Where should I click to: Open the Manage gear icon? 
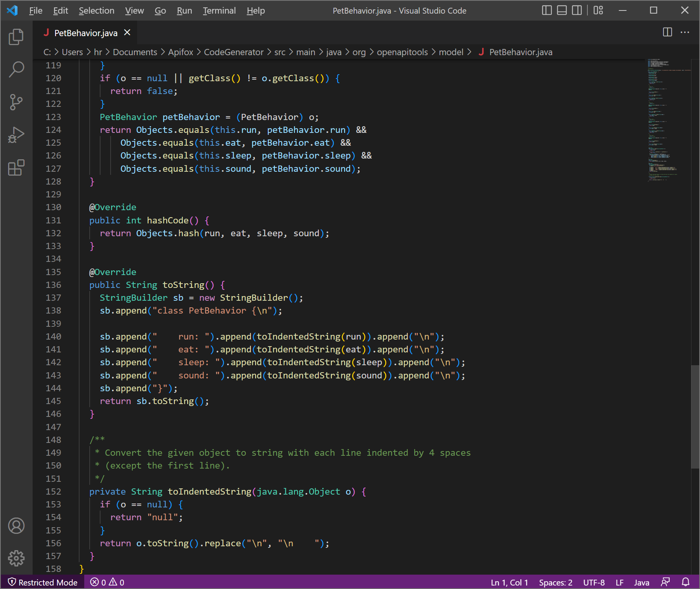click(x=16, y=558)
